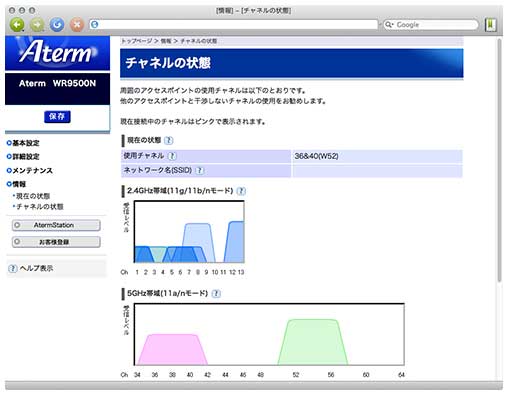Click the browser forward arrow button
The image size is (508, 395).
click(x=37, y=24)
